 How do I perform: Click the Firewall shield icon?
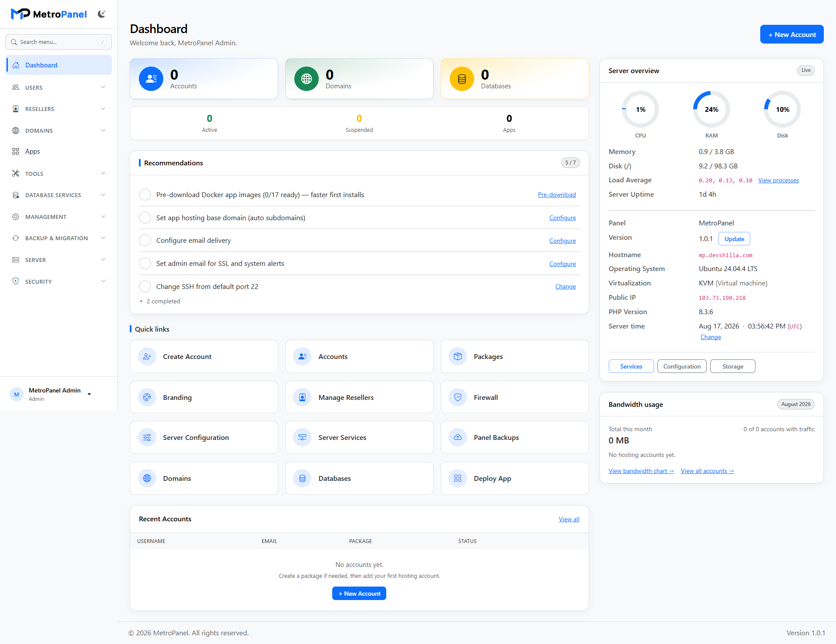[x=458, y=397]
